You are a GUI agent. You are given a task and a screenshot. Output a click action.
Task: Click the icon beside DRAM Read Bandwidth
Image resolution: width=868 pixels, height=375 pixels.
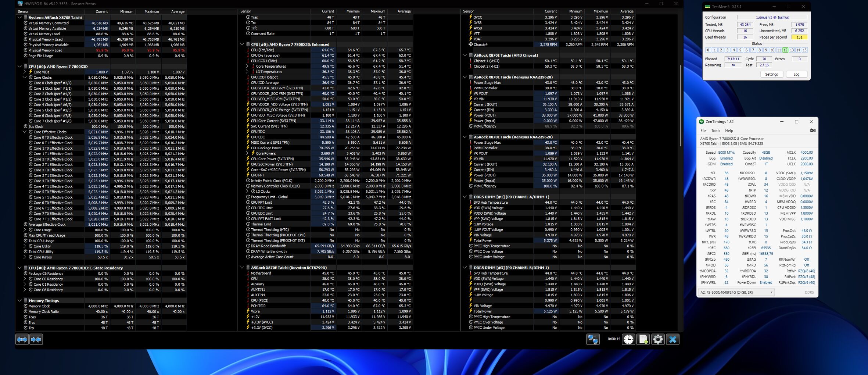tap(248, 246)
